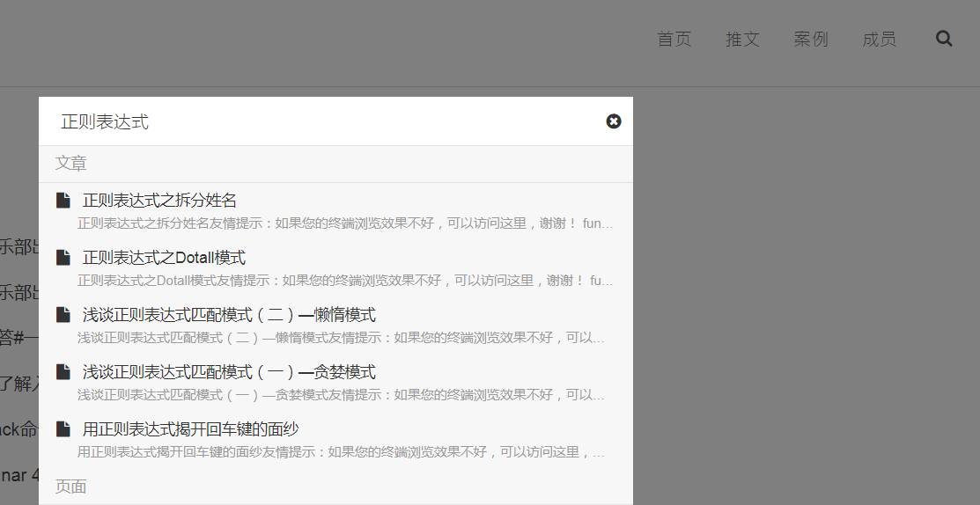Click the snippet text under 正则表达式之拆分姓名
The height and width of the screenshot is (505, 980).
(x=345, y=223)
